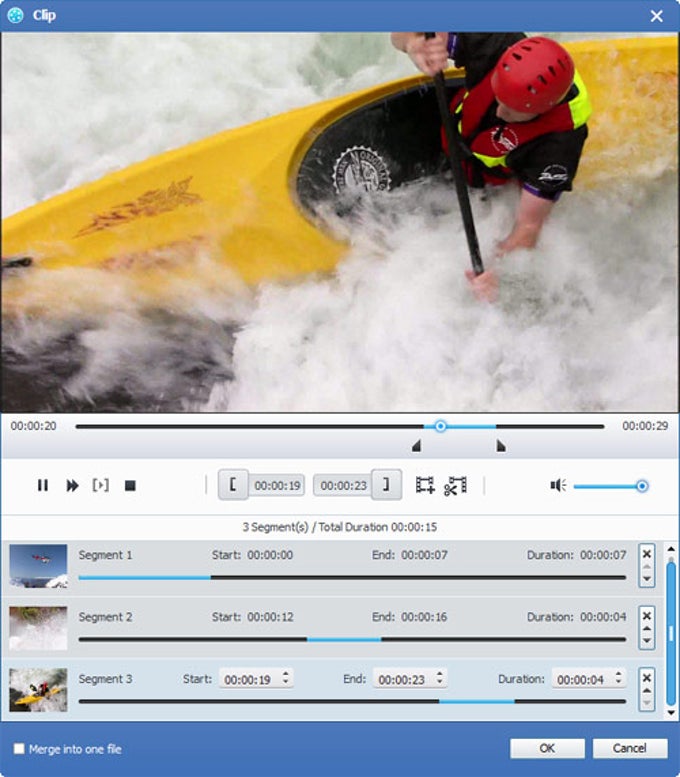Click the clip end time field 00:00:23

click(x=343, y=485)
